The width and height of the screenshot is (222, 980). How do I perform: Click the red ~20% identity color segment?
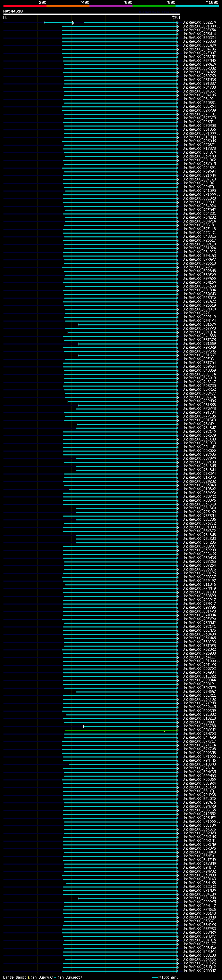click(x=25, y=6)
